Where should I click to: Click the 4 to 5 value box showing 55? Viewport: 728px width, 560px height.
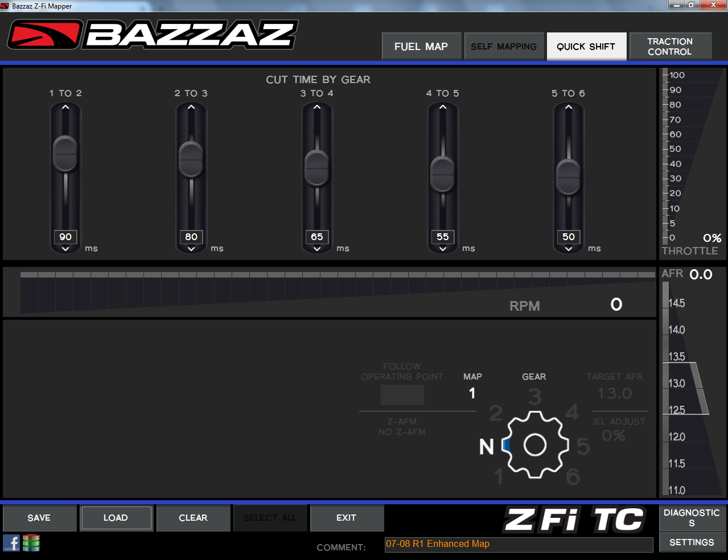coord(443,237)
